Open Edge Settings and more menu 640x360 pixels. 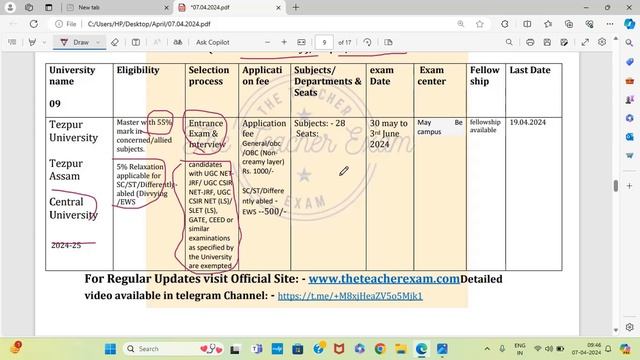pos(610,24)
